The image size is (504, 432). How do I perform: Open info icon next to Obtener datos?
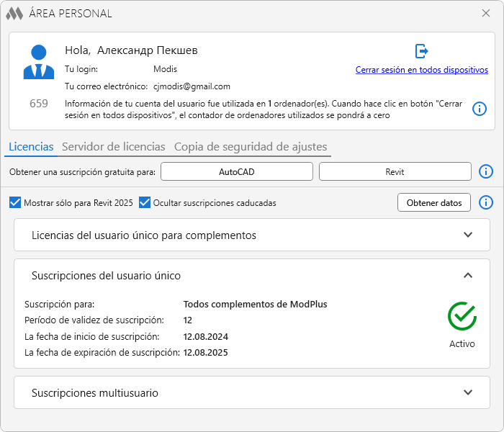486,202
